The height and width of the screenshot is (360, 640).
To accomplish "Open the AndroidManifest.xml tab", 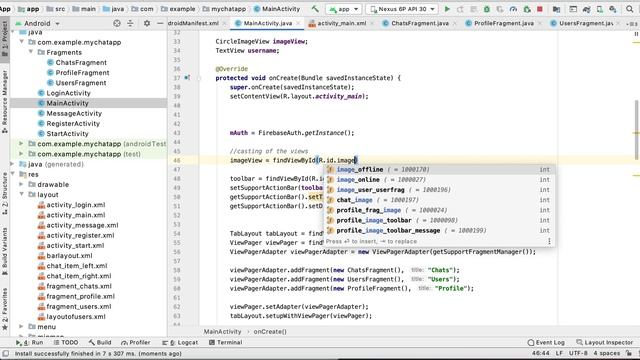I will [196, 23].
